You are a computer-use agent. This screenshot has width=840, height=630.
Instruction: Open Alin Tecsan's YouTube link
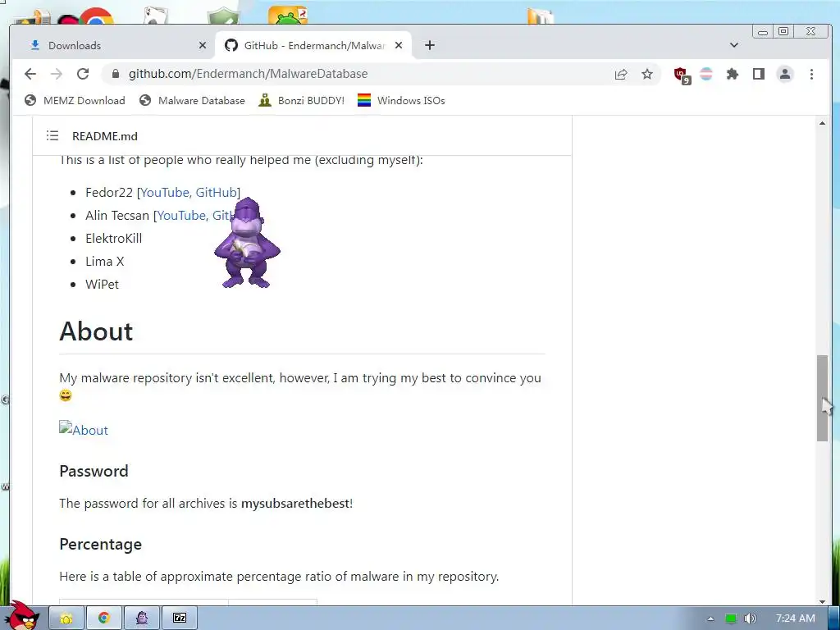[x=181, y=216]
